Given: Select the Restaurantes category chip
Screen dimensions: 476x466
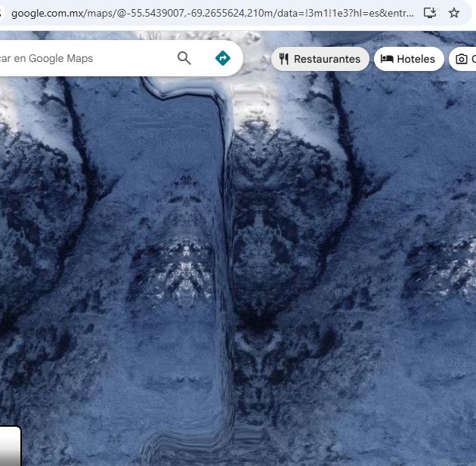Looking at the screenshot, I should pos(320,59).
